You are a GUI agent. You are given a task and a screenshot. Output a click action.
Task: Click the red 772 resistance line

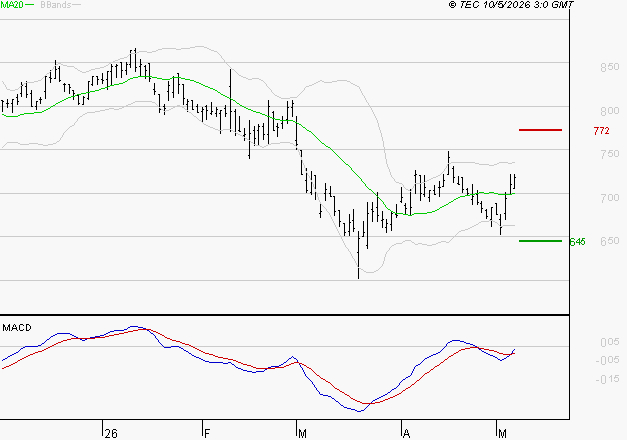pyautogui.click(x=540, y=130)
